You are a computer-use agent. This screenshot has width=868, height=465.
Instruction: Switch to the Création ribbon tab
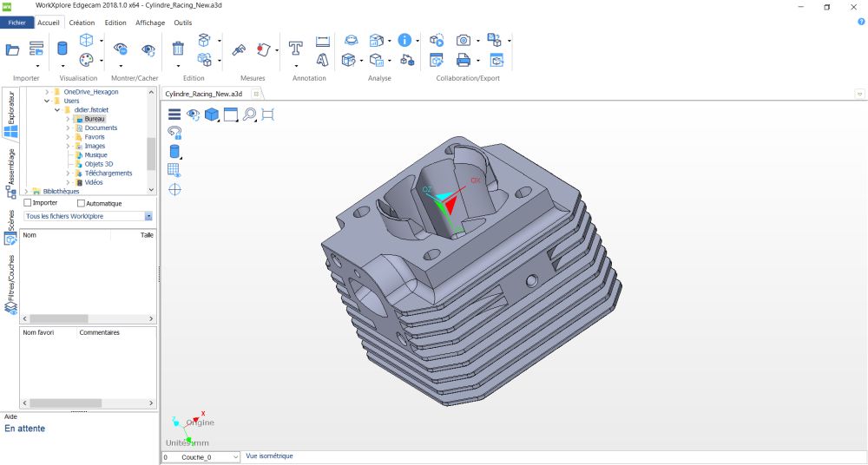[82, 23]
